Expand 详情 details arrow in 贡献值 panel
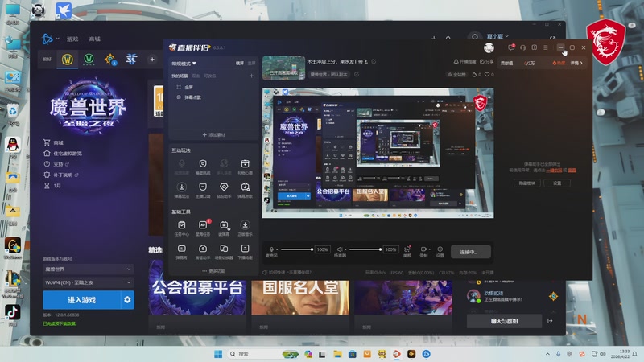 (x=576, y=63)
